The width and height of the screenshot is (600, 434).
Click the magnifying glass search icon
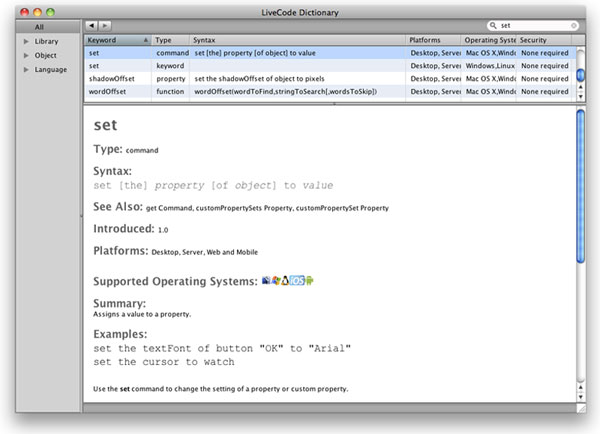click(493, 25)
